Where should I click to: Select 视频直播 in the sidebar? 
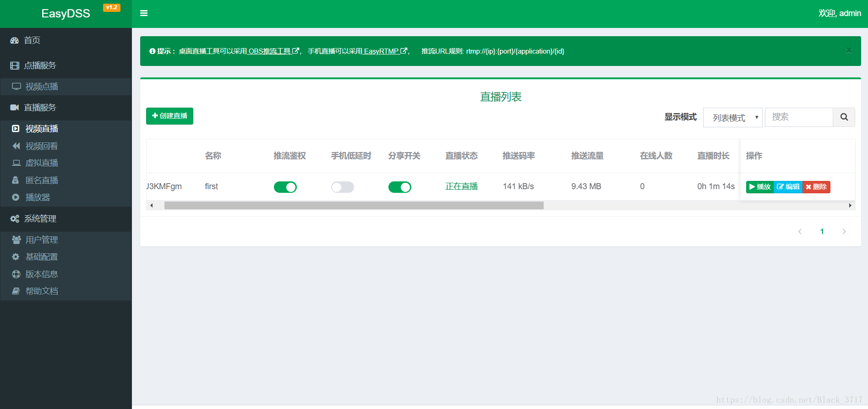click(66, 129)
